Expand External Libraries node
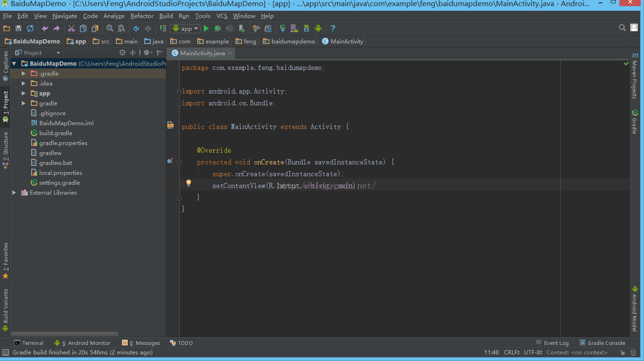Image resolution: width=644 pixels, height=361 pixels. 14,193
